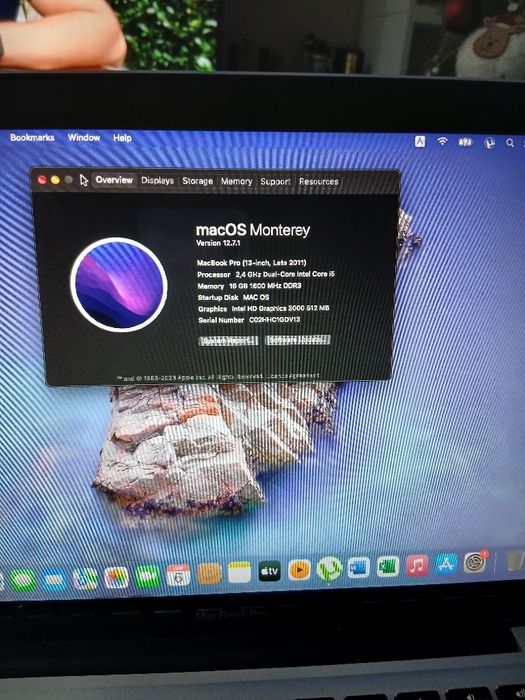
Task: Click the Serial Number value
Action: click(x=275, y=320)
